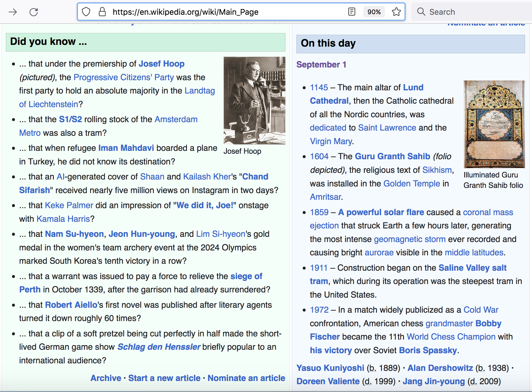Open the Robert Aiello article
This screenshot has height=392, width=532.
[x=71, y=305]
